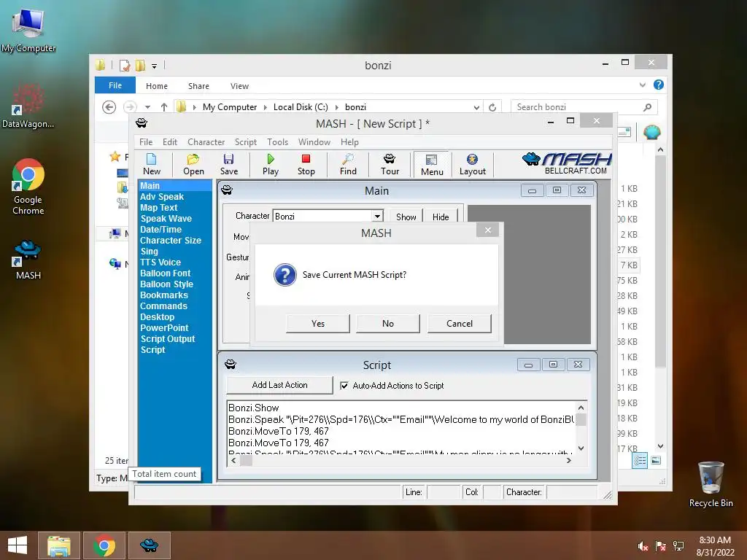Go back in the bonzi Explorer window
747x560 pixels.
point(109,107)
